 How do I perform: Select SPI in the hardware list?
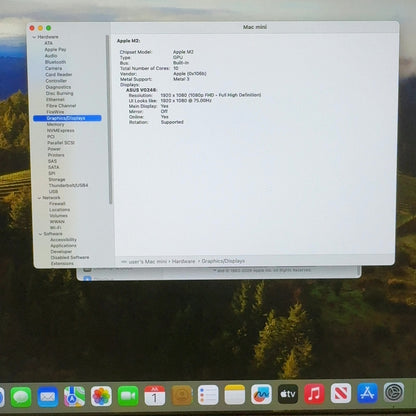point(52,173)
